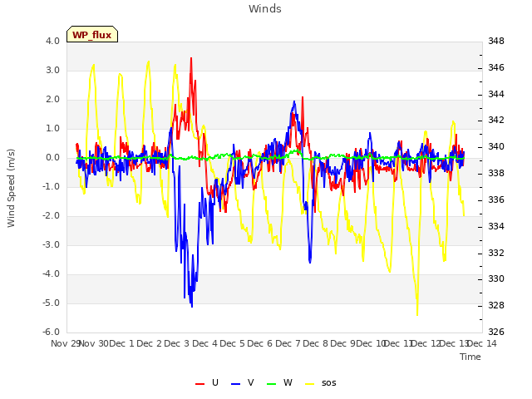Select the 'U' legend label
Image resolution: width=532 pixels, height=399 pixels.
click(215, 382)
